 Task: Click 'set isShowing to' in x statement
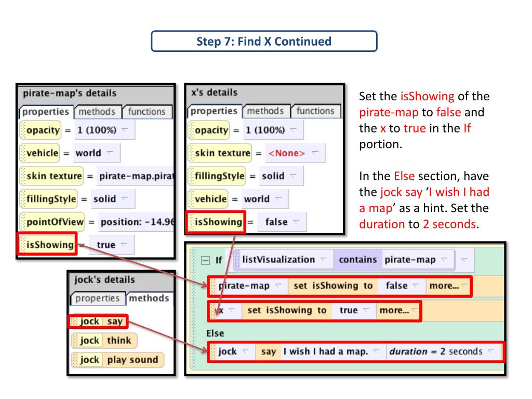point(287,310)
